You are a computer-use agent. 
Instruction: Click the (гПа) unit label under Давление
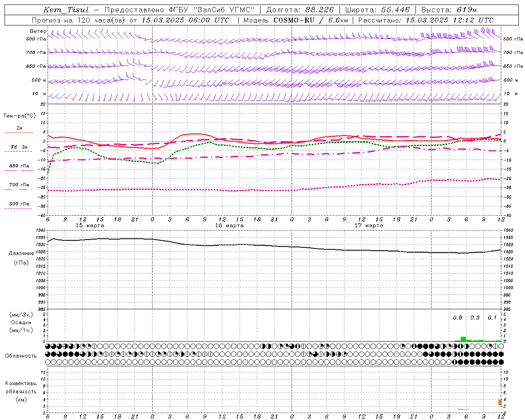tap(21, 262)
